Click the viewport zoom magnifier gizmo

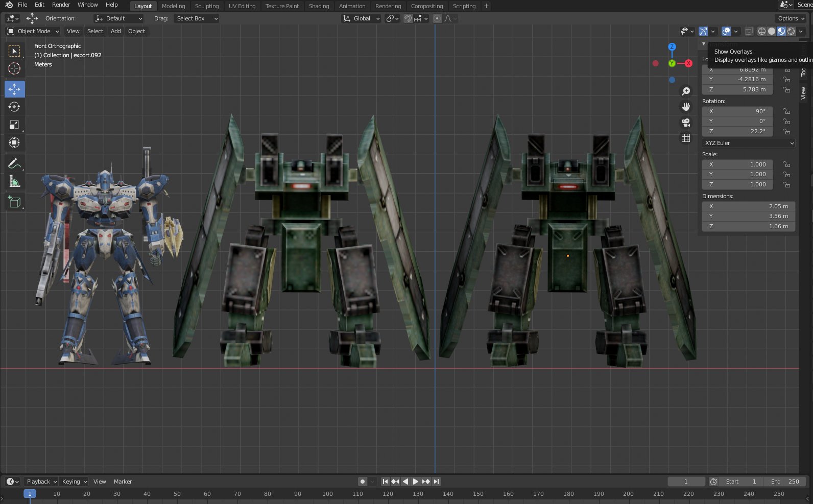pyautogui.click(x=686, y=91)
